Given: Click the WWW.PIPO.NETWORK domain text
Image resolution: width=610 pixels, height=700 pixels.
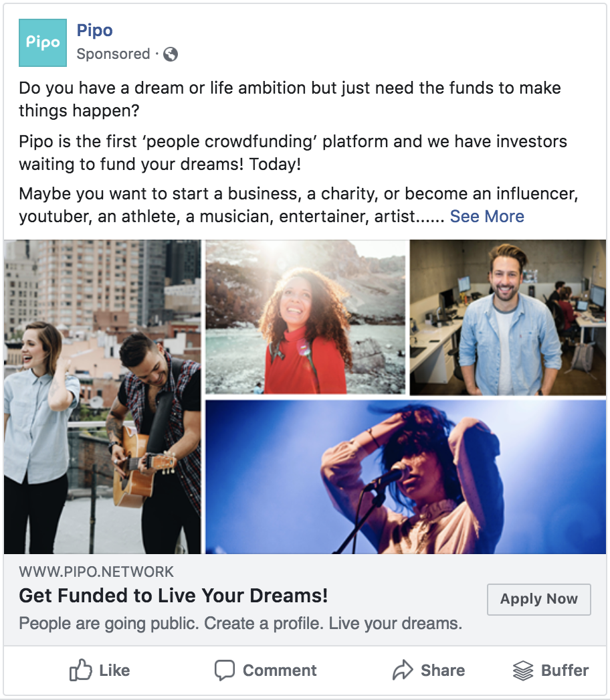Looking at the screenshot, I should [96, 572].
